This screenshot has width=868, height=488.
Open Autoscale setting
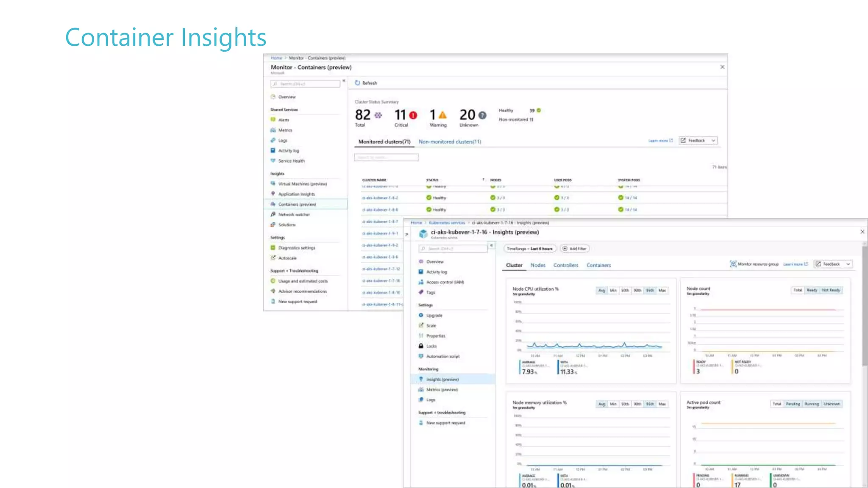[x=287, y=258]
